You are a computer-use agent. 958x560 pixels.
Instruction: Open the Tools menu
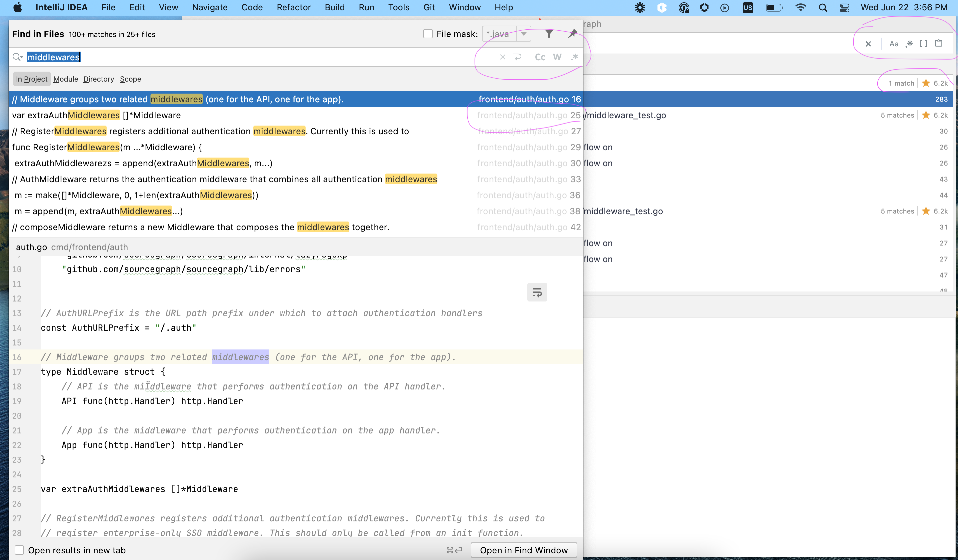(x=398, y=8)
